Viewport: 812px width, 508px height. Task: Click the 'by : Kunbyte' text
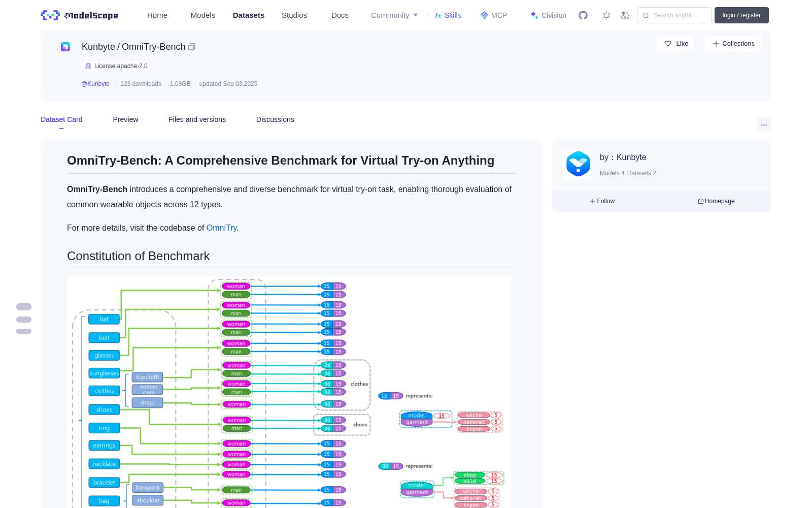pos(623,157)
